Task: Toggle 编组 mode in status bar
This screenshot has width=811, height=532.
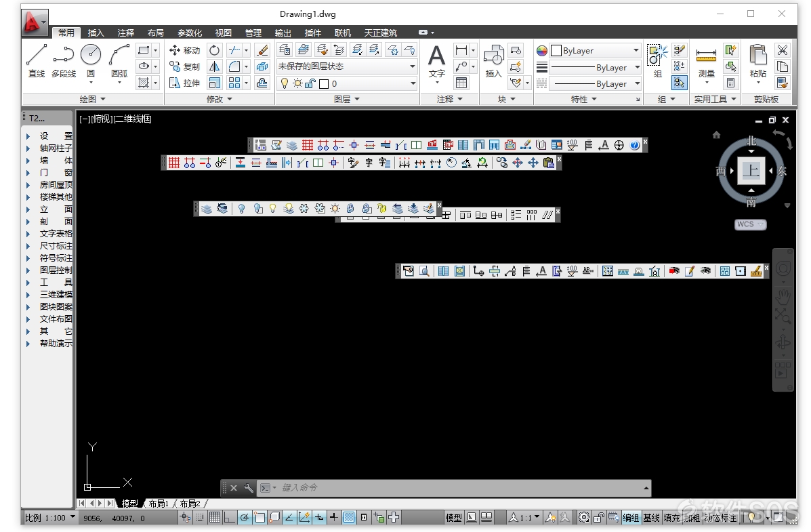Action: (631, 518)
